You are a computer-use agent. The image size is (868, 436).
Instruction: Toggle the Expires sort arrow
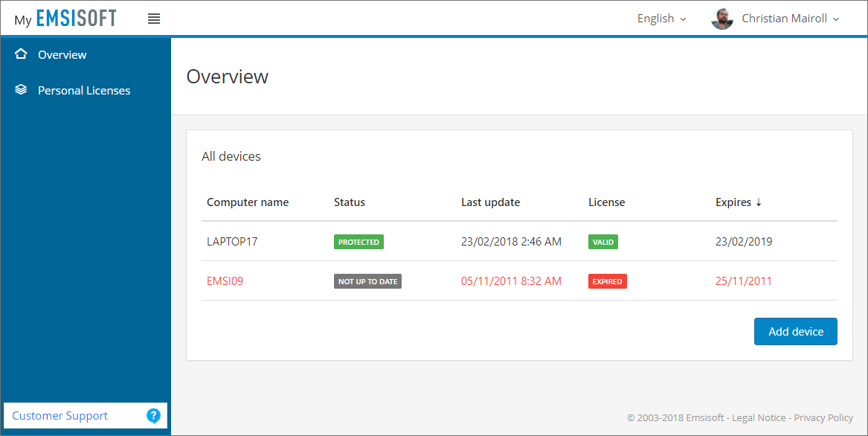tap(759, 202)
